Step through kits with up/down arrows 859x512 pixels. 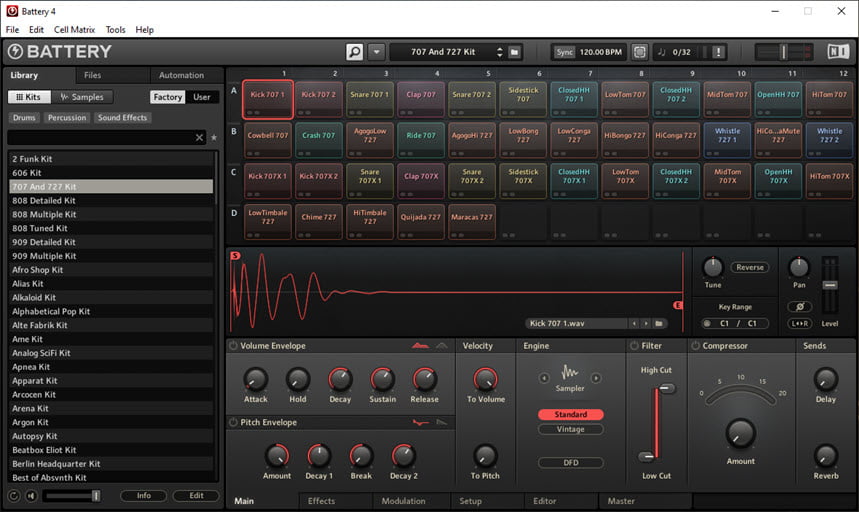[x=499, y=52]
